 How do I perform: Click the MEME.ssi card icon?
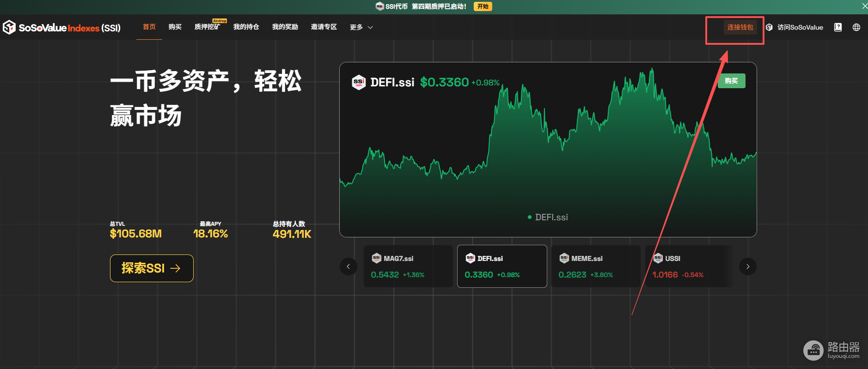(564, 258)
